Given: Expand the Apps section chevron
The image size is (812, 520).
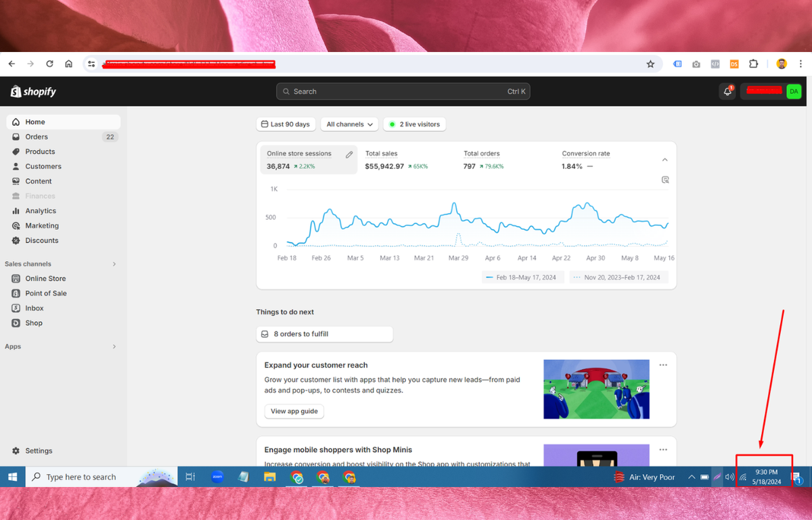Looking at the screenshot, I should (x=114, y=346).
